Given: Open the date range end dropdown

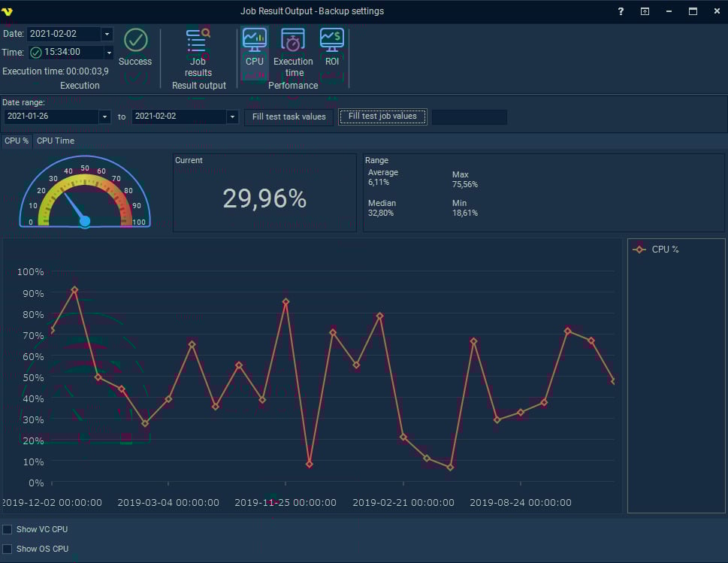Looking at the screenshot, I should (x=232, y=117).
